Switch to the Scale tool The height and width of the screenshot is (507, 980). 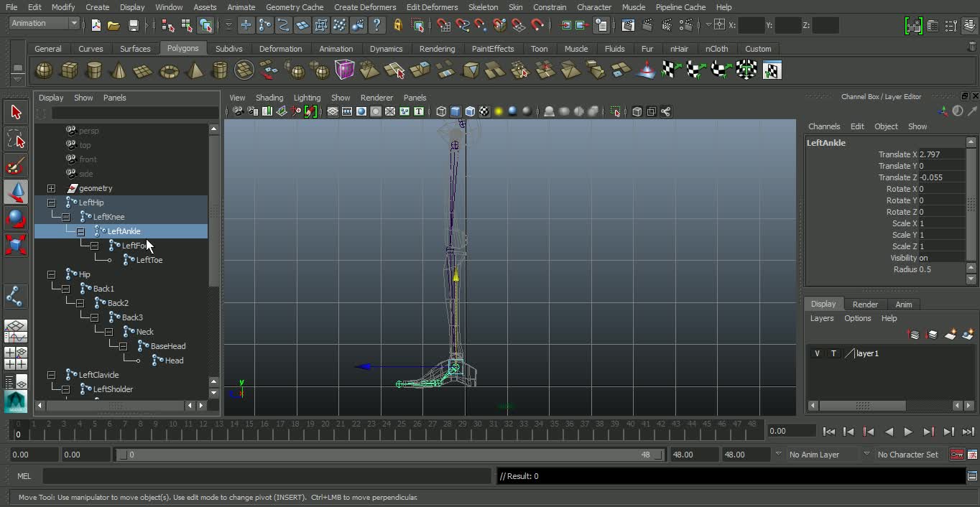16,245
